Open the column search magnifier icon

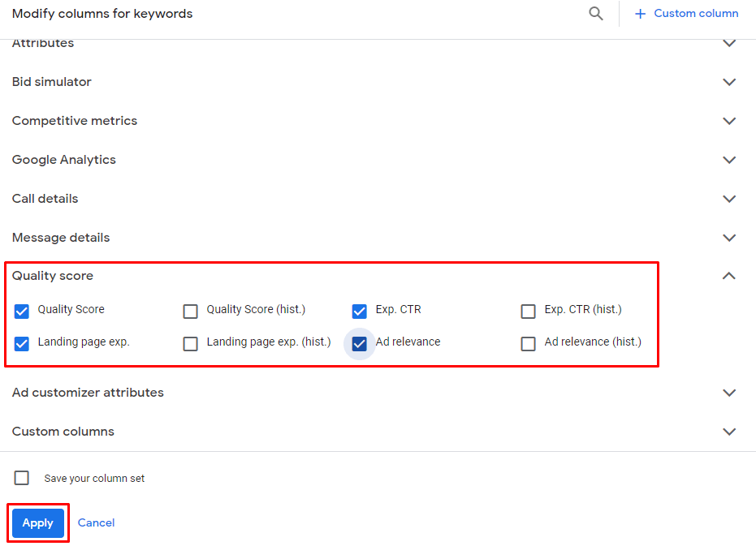[596, 14]
